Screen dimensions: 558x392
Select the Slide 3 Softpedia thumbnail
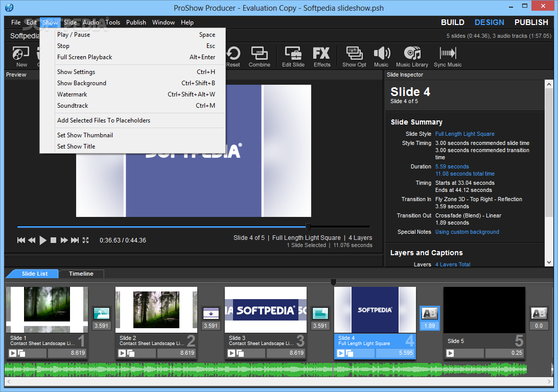pos(266,309)
